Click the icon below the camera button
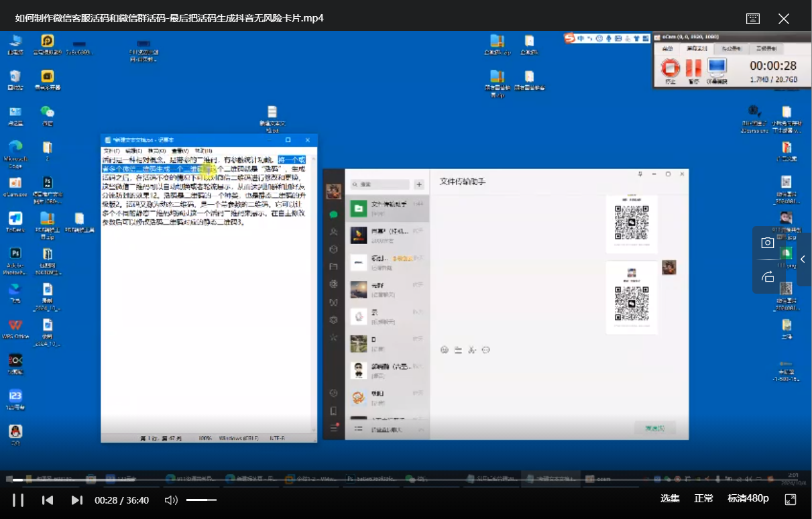This screenshot has width=812, height=519. tap(768, 276)
